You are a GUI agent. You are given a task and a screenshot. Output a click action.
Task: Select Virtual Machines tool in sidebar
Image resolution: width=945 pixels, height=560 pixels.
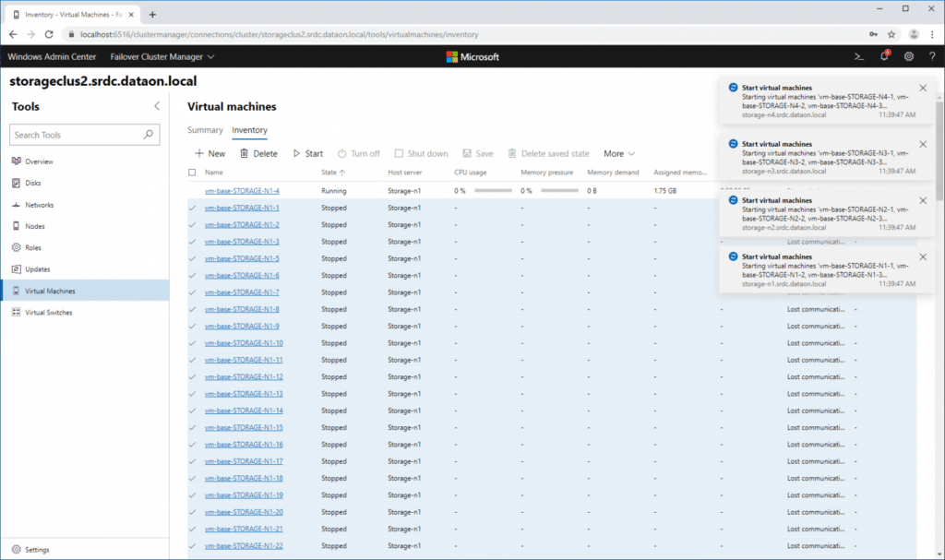click(x=85, y=291)
